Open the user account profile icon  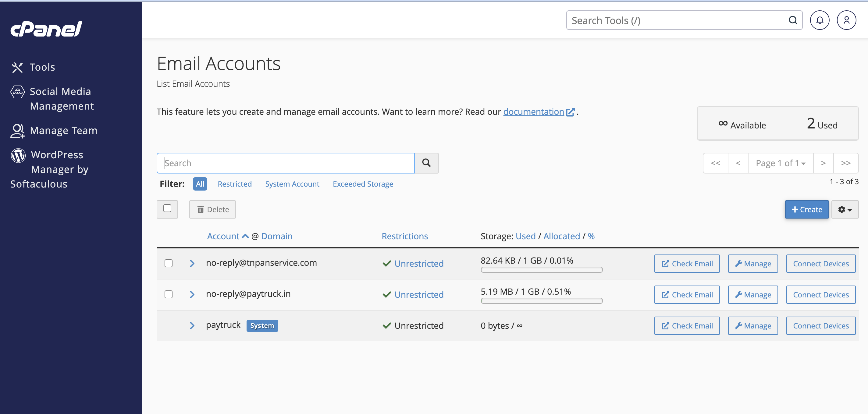pos(846,20)
